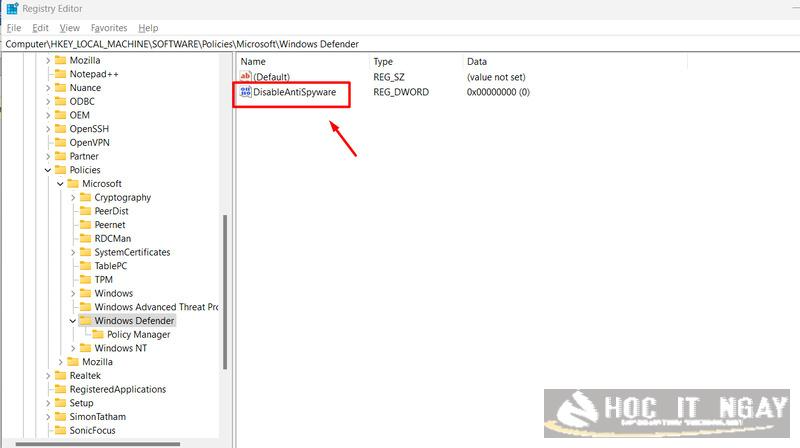The image size is (800, 448).
Task: Open the Help menu
Action: tap(148, 28)
